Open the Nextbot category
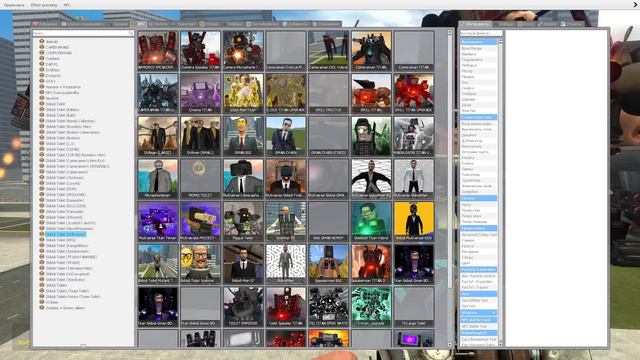640x360 pixels. pyautogui.click(x=52, y=98)
